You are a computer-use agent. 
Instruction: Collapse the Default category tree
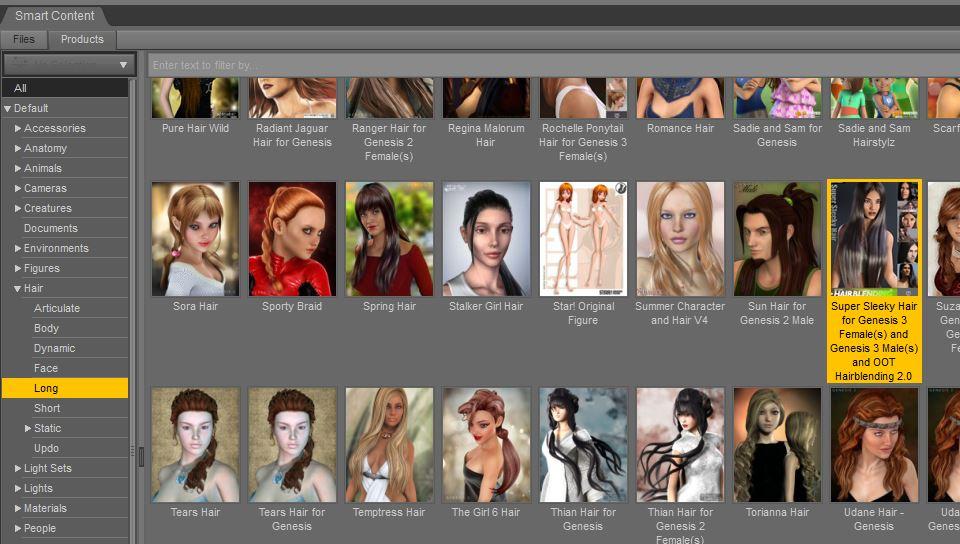pos(7,108)
